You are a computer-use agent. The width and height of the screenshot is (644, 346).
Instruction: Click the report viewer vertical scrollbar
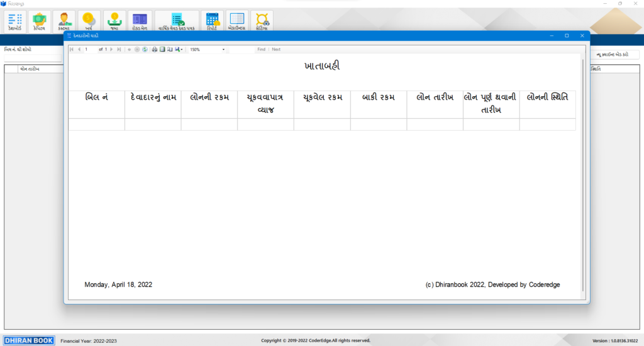(583, 175)
